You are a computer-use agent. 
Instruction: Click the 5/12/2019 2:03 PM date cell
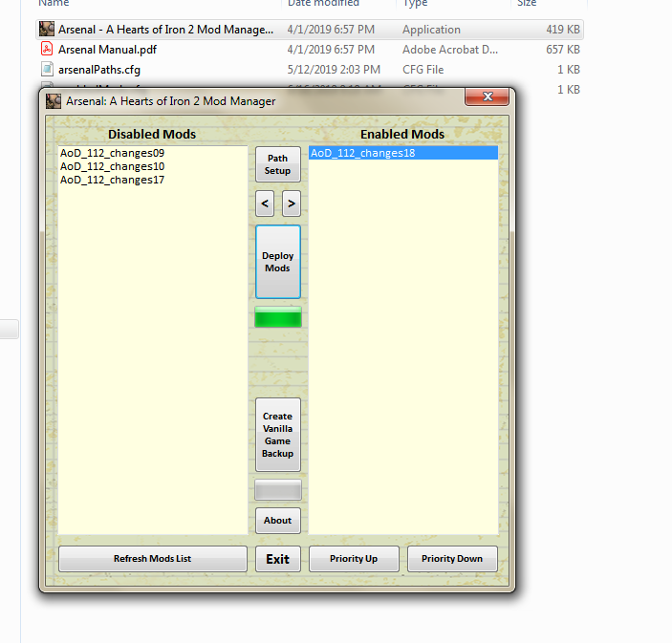[x=334, y=70]
